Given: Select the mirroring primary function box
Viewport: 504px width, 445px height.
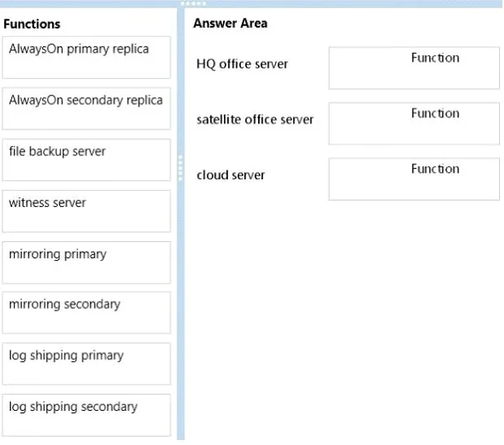Looking at the screenshot, I should click(x=86, y=262).
